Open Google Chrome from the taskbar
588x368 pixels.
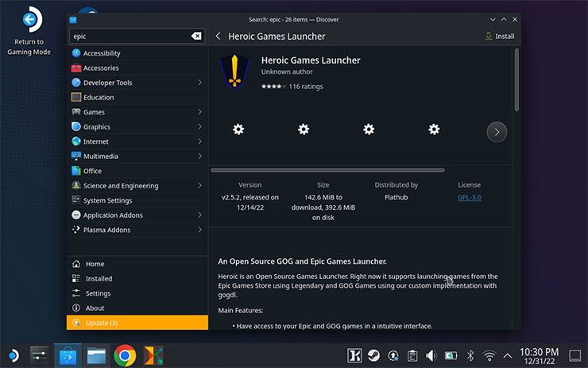(x=124, y=354)
